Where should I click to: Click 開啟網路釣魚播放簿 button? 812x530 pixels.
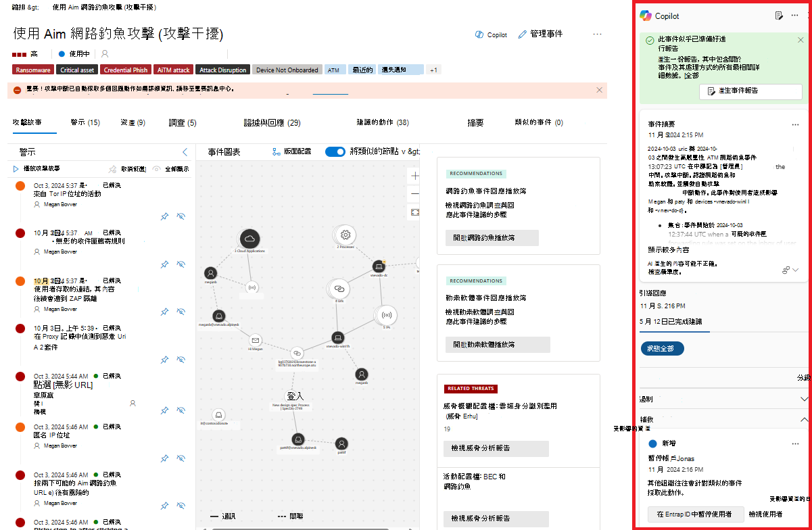[x=492, y=237]
